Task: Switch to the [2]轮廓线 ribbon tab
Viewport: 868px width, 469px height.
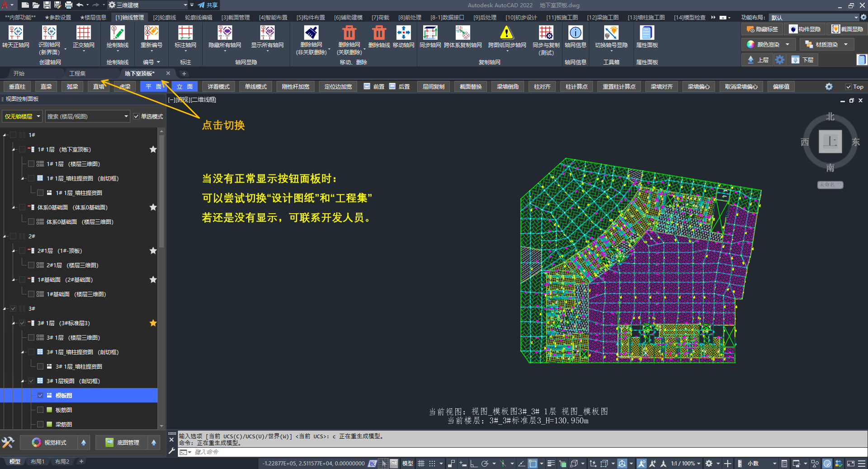Action: pyautogui.click(x=164, y=18)
